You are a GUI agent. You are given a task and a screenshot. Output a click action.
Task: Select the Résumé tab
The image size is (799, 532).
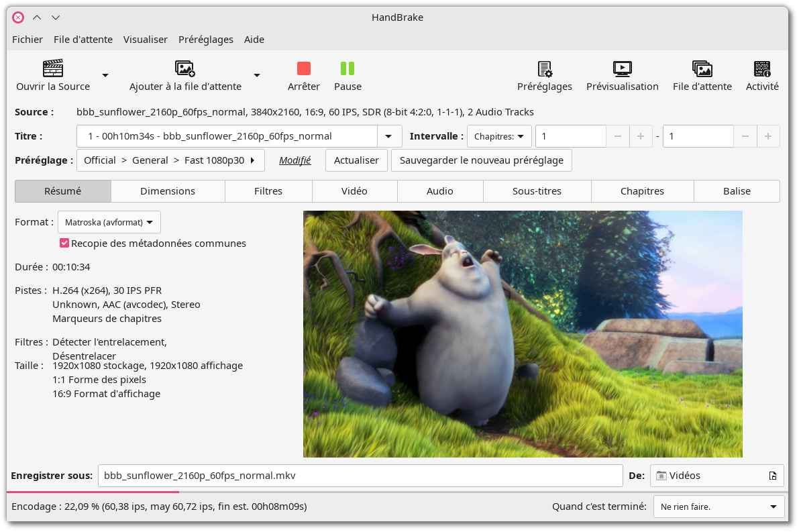point(62,191)
